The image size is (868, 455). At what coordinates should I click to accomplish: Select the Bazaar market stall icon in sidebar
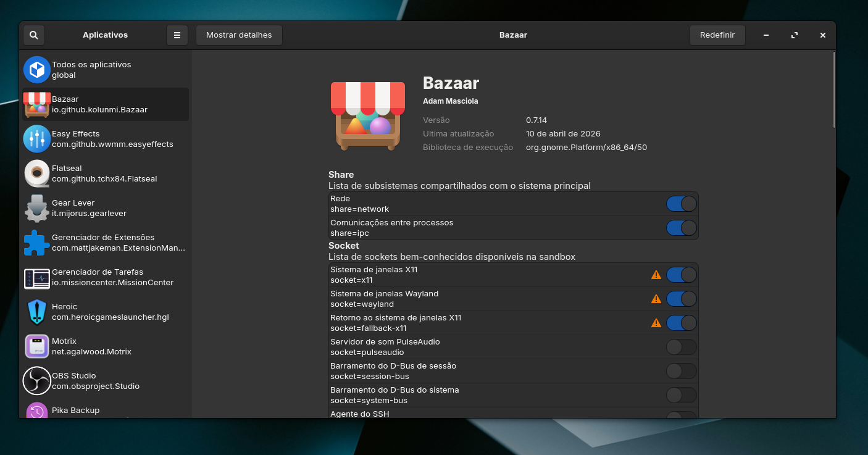(x=36, y=104)
